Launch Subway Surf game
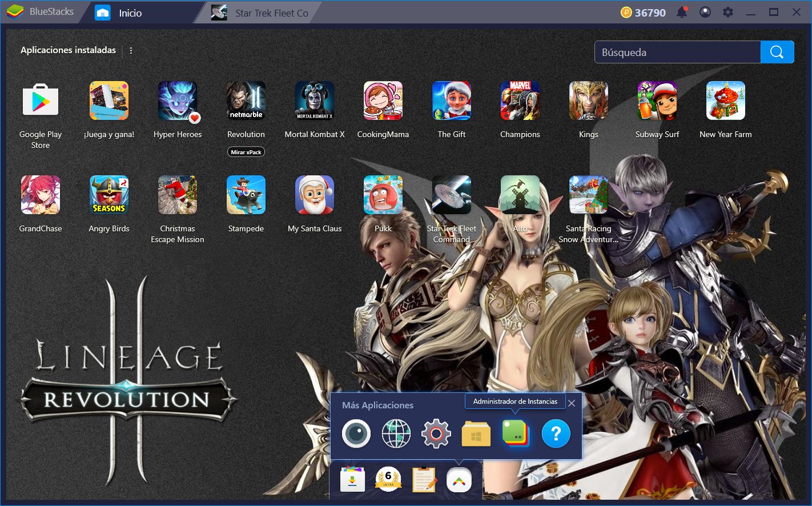Screen dimensions: 812x506 click(657, 101)
